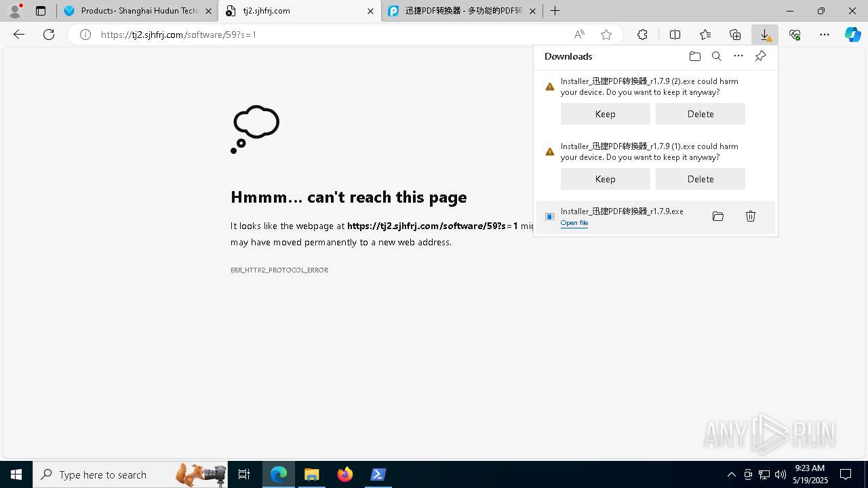This screenshot has width=868, height=488.
Task: Open the Copilot sidebar icon
Action: click(x=853, y=35)
